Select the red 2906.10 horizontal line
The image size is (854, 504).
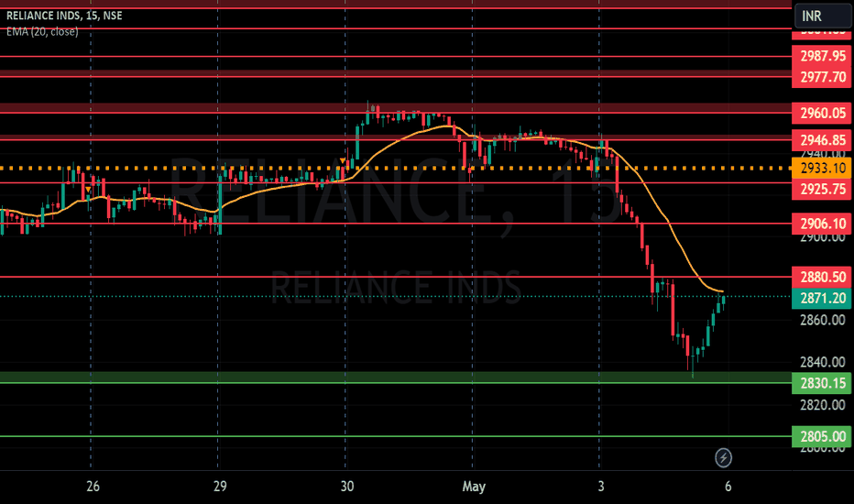tap(396, 224)
